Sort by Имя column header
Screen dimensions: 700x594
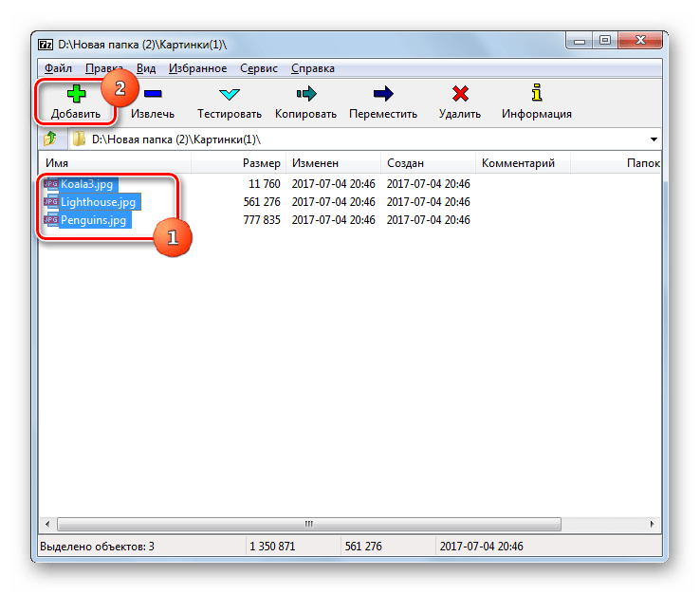click(115, 163)
